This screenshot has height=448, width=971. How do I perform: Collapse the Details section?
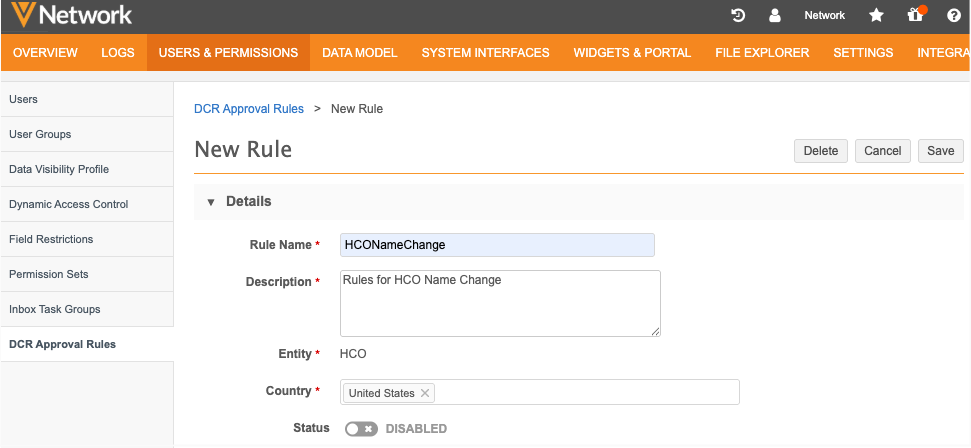tap(211, 202)
